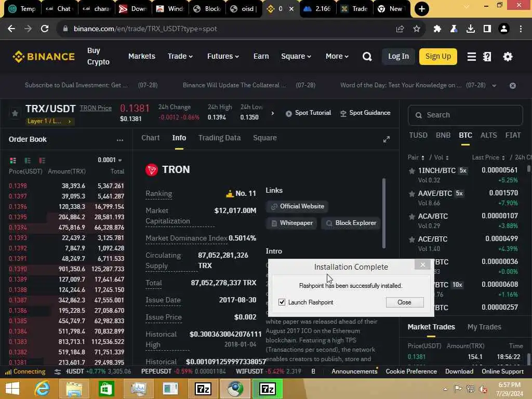Viewport: 532px width, 399px height.
Task: Open the TRON Whitepaper link
Action: (291, 223)
